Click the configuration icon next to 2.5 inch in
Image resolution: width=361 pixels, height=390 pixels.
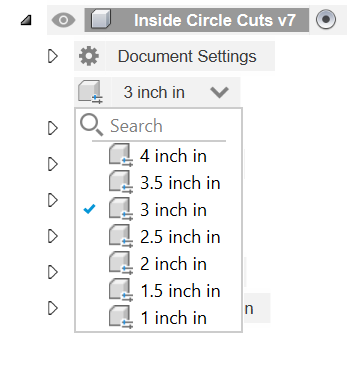(x=121, y=236)
